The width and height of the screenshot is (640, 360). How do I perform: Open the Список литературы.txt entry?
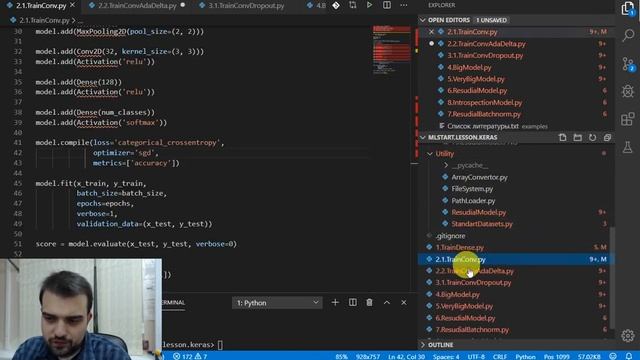tap(483, 126)
